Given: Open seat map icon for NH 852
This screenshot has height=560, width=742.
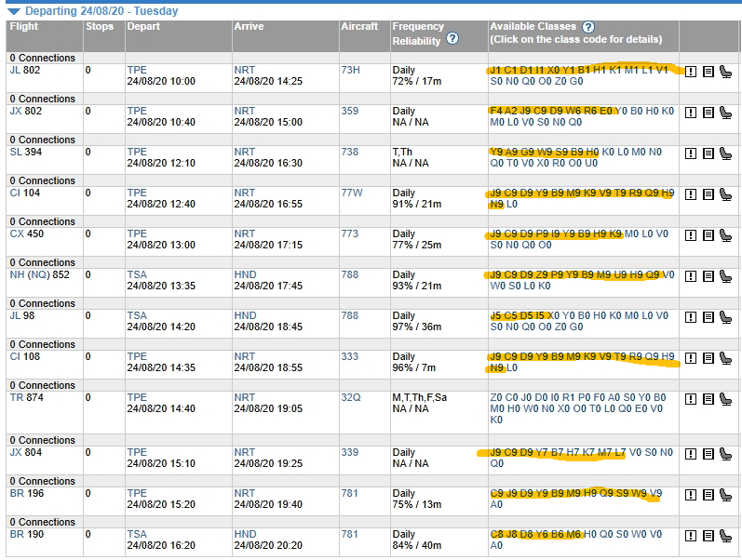Looking at the screenshot, I should coord(725,276).
